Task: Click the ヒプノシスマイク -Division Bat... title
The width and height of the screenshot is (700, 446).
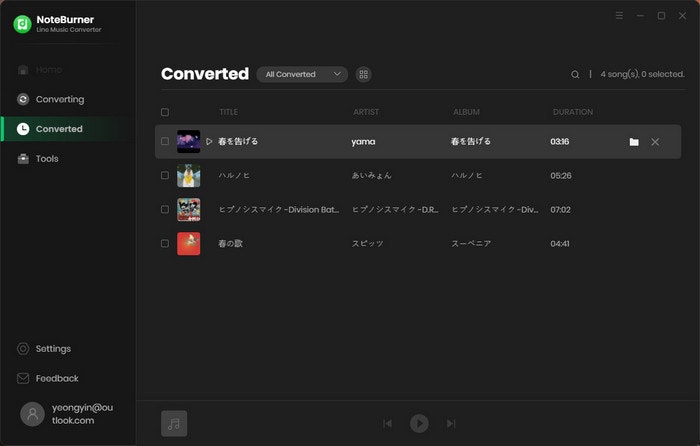Action: pos(279,209)
